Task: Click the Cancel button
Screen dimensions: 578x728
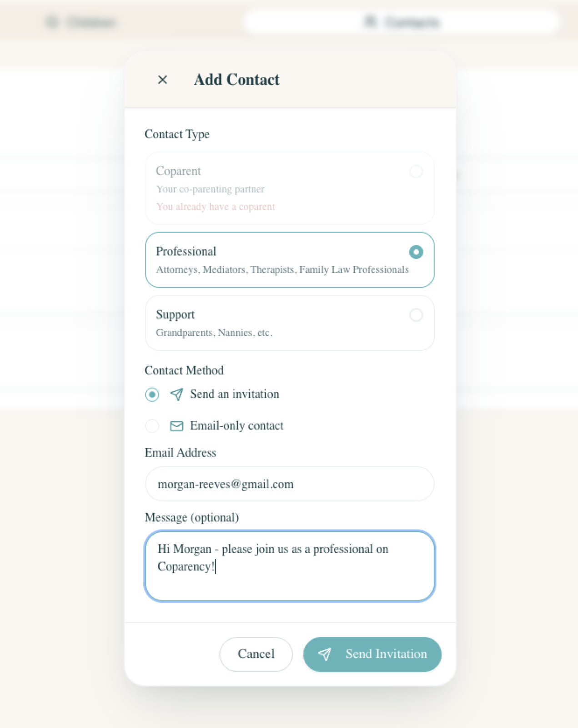Action: click(x=256, y=654)
